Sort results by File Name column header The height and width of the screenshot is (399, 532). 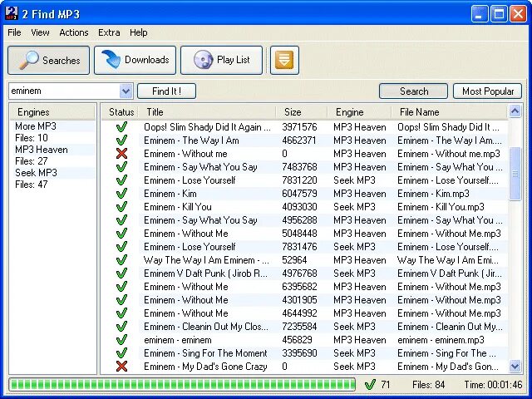point(450,112)
